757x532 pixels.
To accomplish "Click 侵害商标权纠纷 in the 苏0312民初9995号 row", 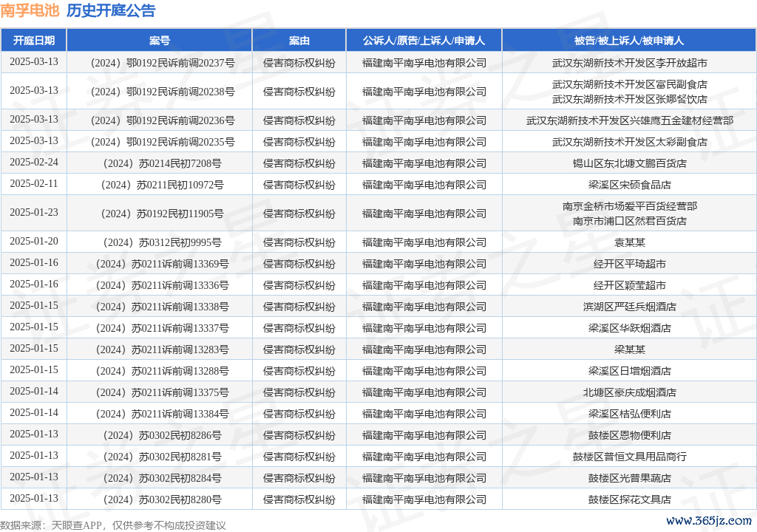I will tap(299, 242).
